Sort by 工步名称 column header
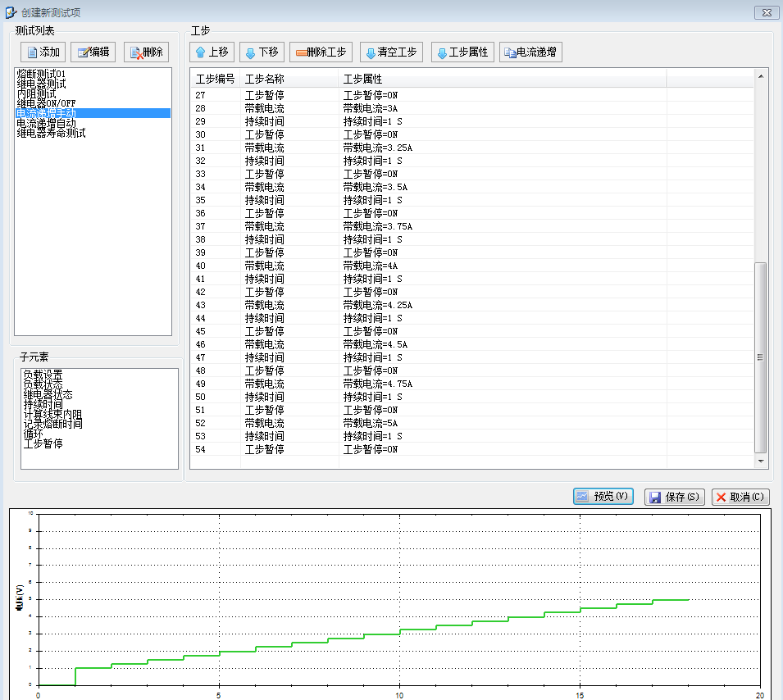Screen dimensions: 783x700 pyautogui.click(x=289, y=79)
